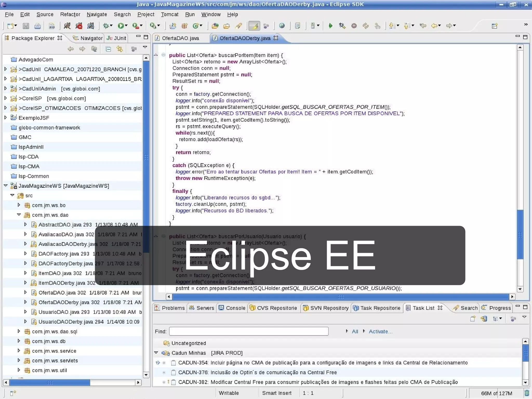Restart Tomcat with the third cat icon
The image size is (532, 399).
(x=91, y=26)
